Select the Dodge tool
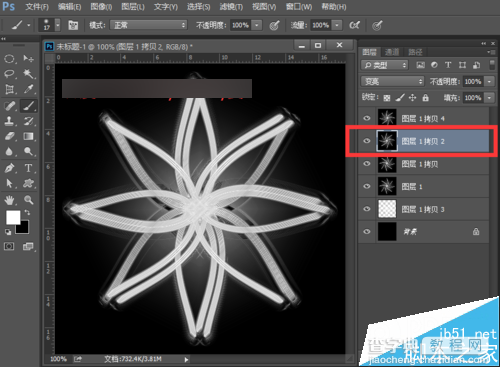 pyautogui.click(x=29, y=152)
